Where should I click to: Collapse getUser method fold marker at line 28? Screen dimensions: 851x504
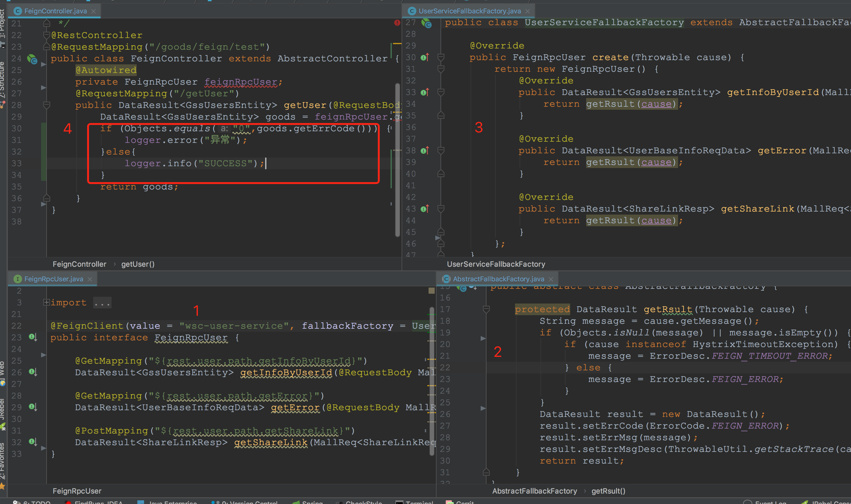47,105
